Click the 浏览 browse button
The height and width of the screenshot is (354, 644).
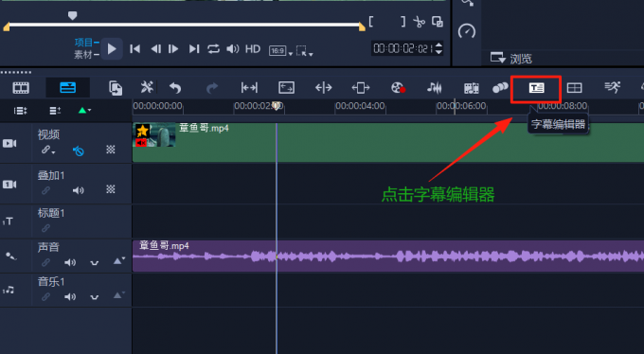(x=510, y=59)
